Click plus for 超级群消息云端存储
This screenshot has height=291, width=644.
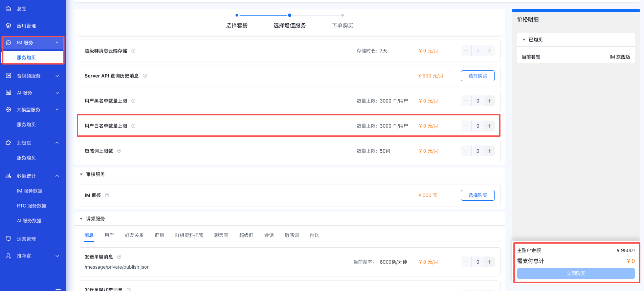tap(489, 51)
